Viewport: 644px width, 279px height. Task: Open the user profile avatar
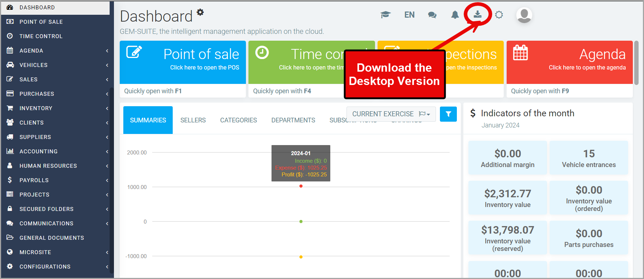coord(524,15)
